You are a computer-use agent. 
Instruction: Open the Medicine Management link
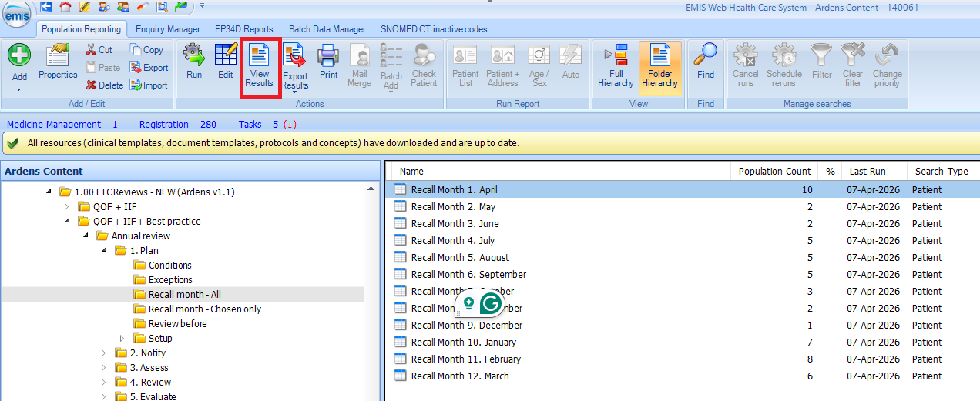[x=54, y=124]
